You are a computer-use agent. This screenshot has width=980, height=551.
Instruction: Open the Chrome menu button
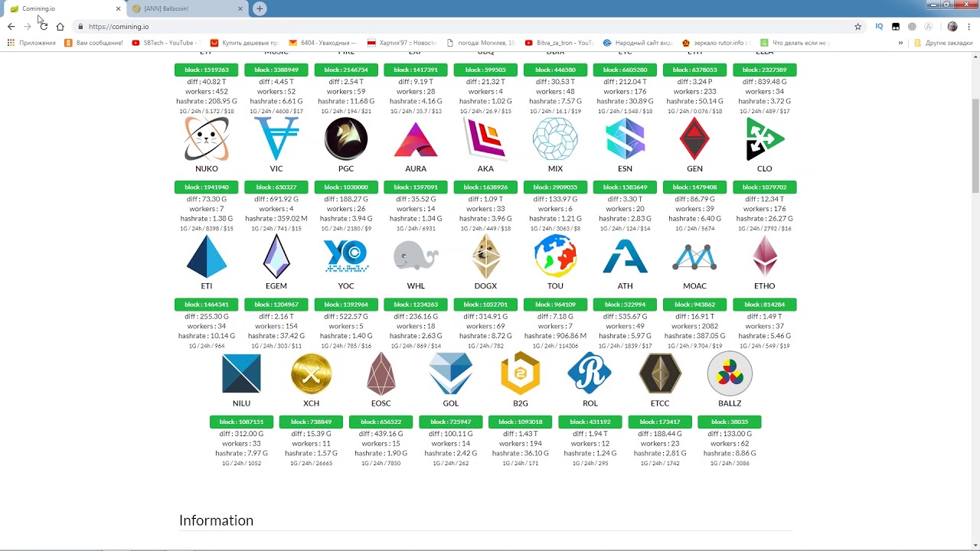point(969,26)
